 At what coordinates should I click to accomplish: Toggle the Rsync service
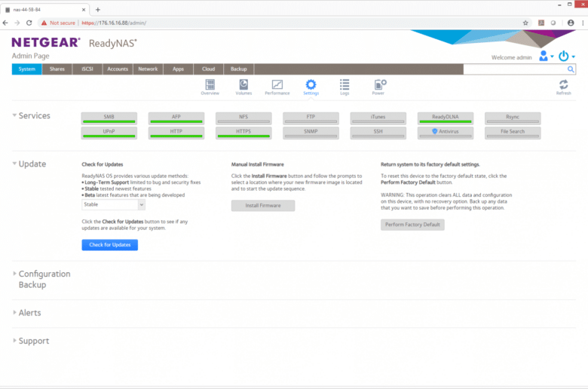coord(513,118)
